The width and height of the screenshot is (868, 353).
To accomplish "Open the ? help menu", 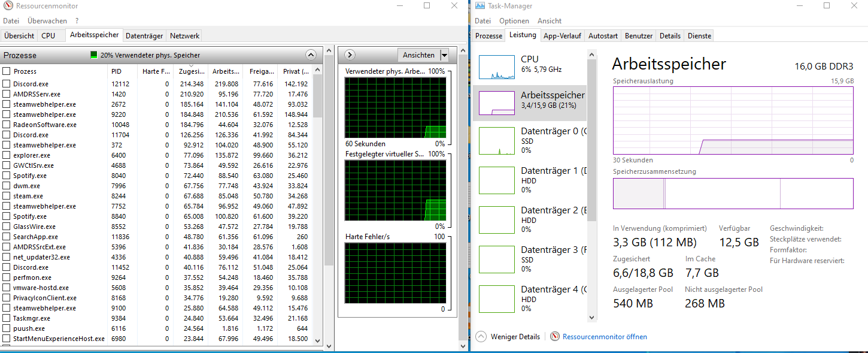I will (77, 21).
